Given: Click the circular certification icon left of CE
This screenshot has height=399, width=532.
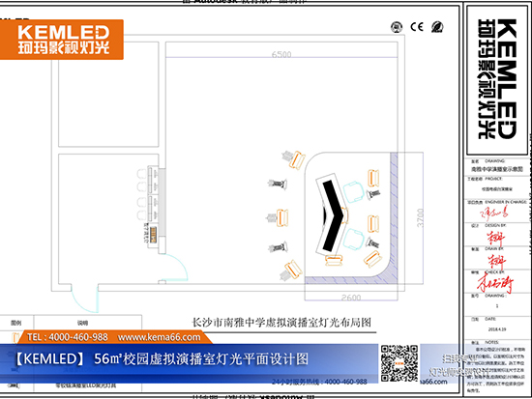Looking at the screenshot, I should tap(397, 27).
